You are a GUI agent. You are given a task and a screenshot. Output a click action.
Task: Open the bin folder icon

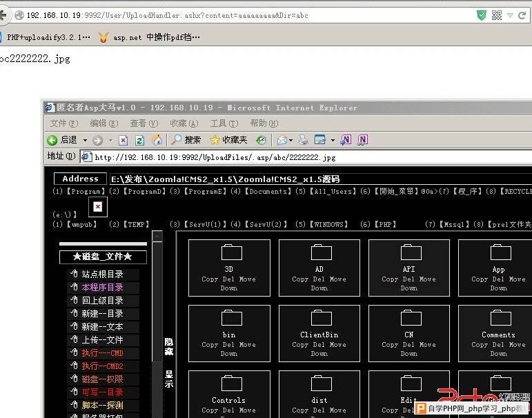click(232, 317)
